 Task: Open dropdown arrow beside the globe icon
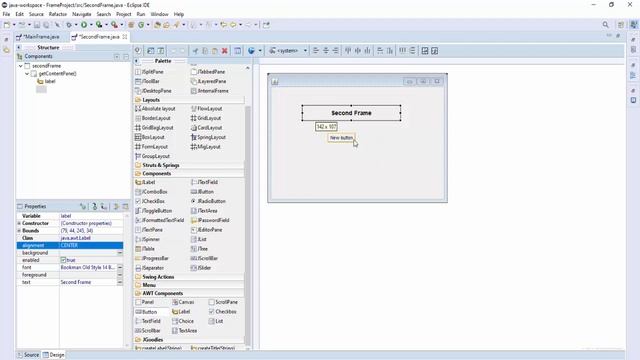click(260, 51)
